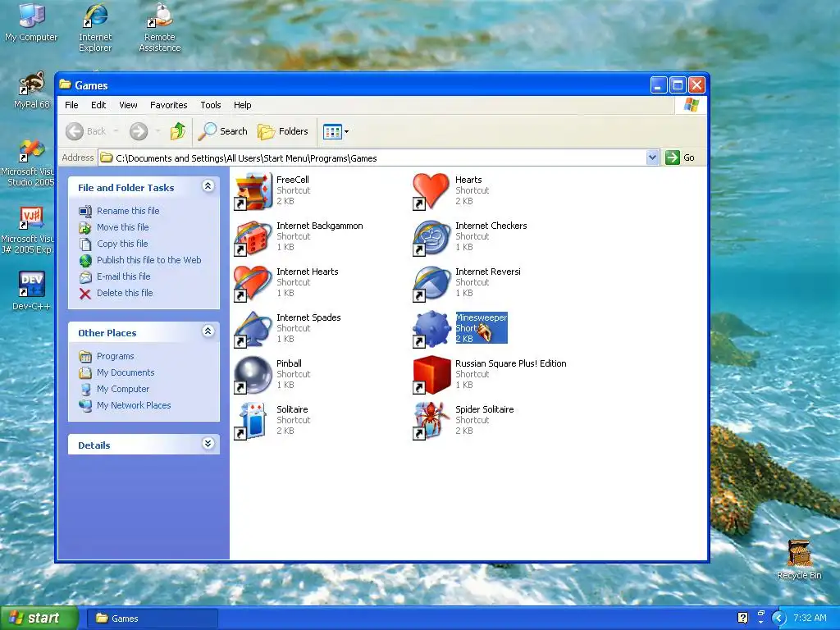This screenshot has width=840, height=630.
Task: Click Delete this file link
Action: click(x=125, y=293)
